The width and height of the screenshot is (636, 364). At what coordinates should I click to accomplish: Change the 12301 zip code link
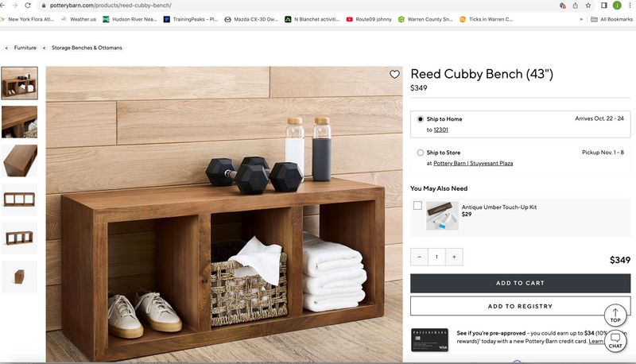pyautogui.click(x=440, y=130)
